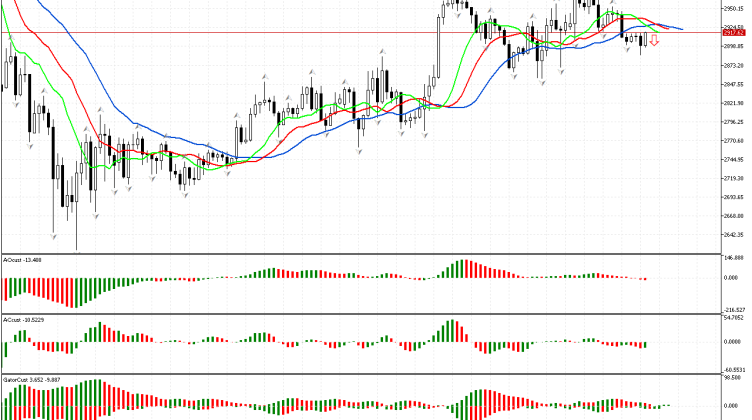
Task: Select the AOcust indicator label
Action: click(x=22, y=260)
